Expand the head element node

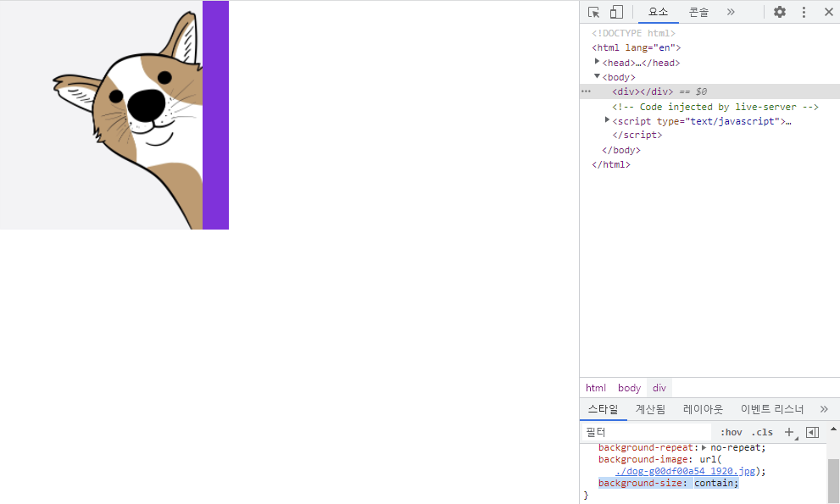point(597,62)
